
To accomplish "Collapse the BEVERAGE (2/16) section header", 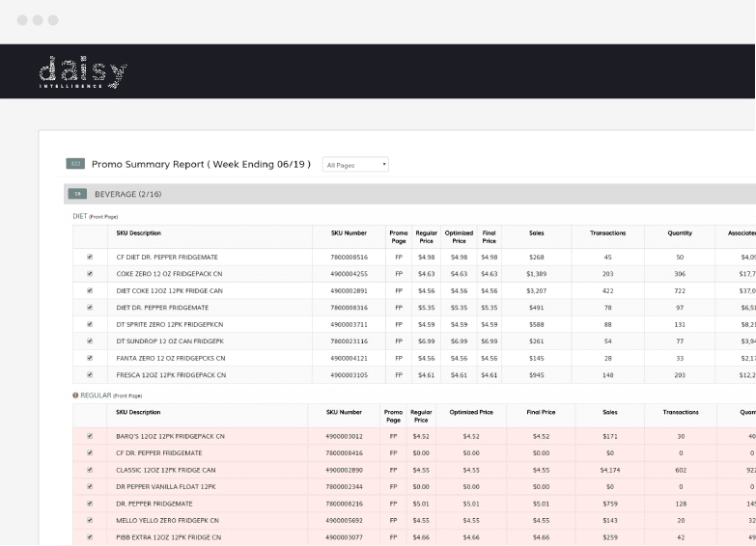I will coord(409,194).
